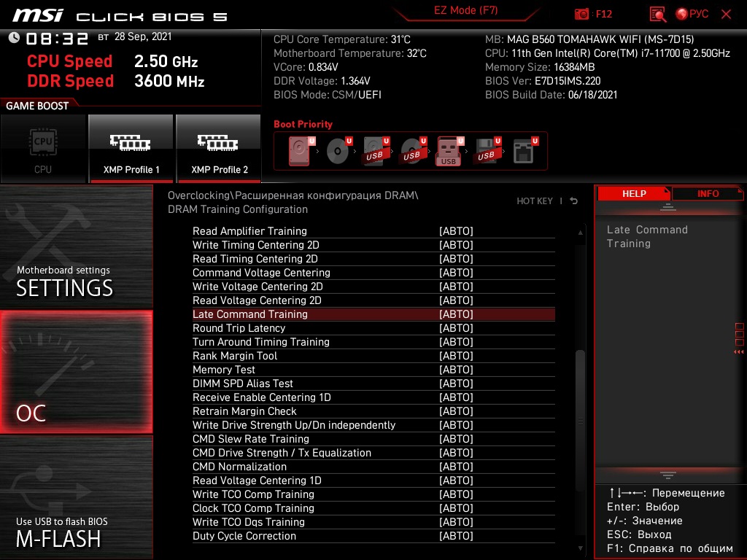The image size is (747, 560).
Task: Take a screenshot with the F12 camera icon
Action: 581,15
